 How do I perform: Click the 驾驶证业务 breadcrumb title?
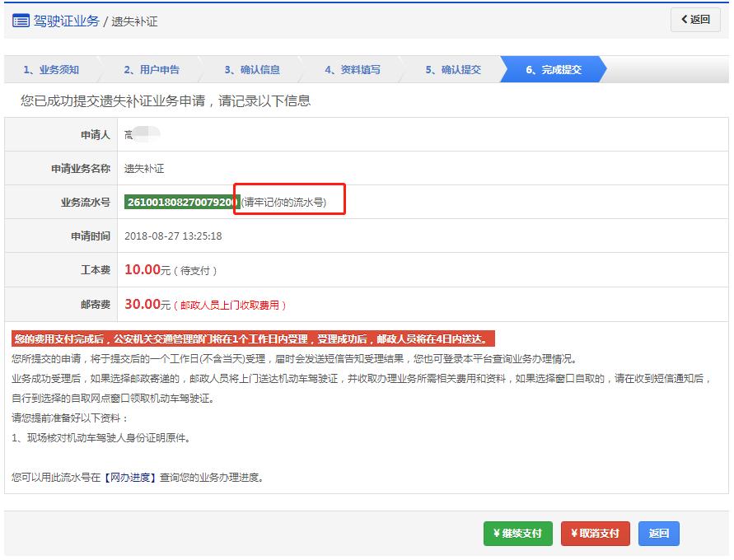(66, 21)
